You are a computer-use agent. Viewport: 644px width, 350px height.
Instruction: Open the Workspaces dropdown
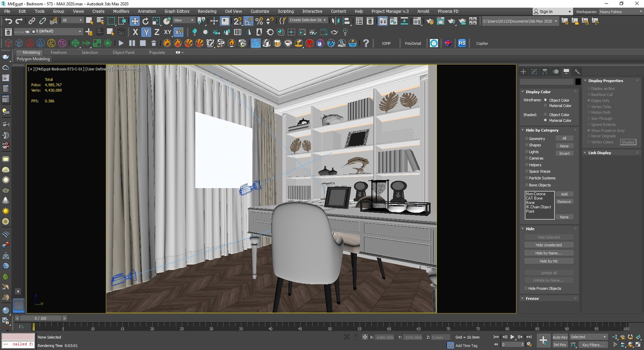(621, 11)
